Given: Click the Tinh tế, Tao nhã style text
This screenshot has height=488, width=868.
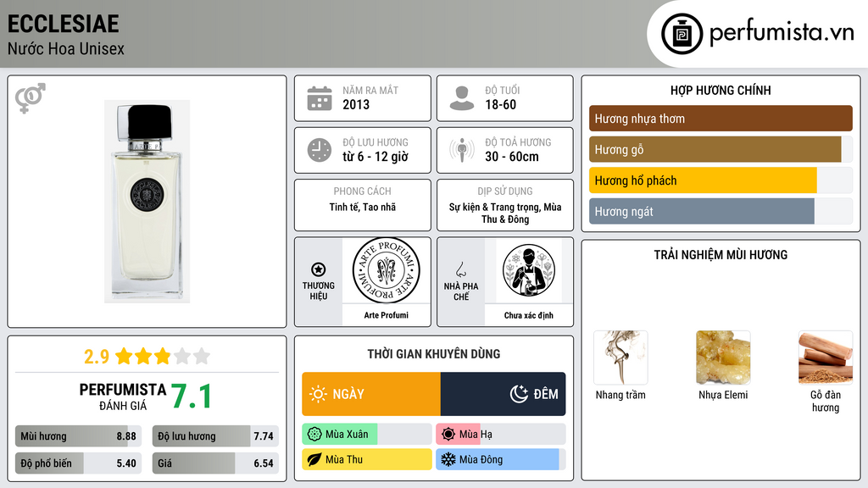Looking at the screenshot, I should (363, 207).
